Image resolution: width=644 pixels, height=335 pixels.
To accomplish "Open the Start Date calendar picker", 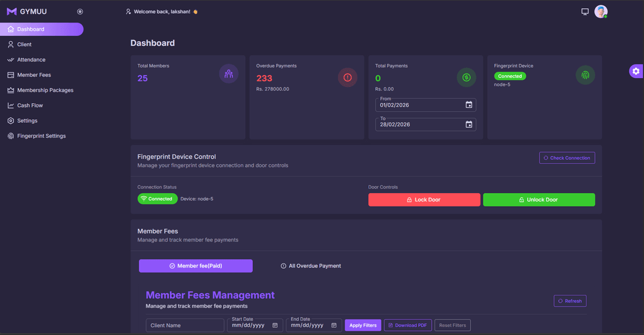I will (275, 325).
